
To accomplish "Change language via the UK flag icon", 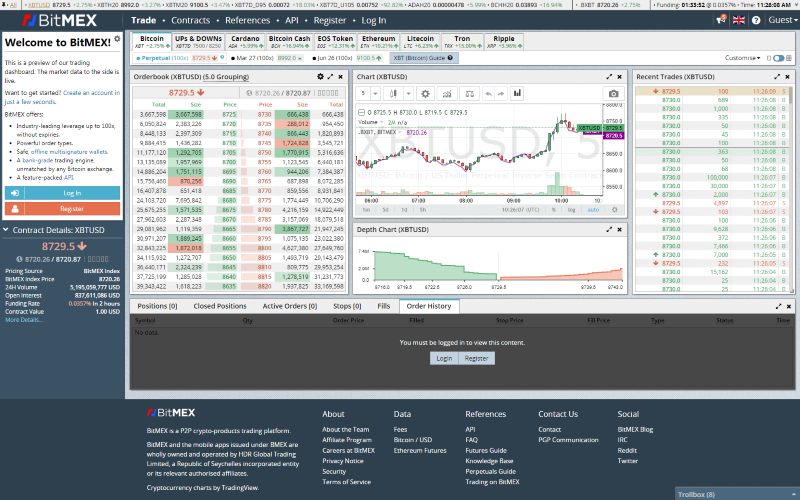I will click(738, 20).
